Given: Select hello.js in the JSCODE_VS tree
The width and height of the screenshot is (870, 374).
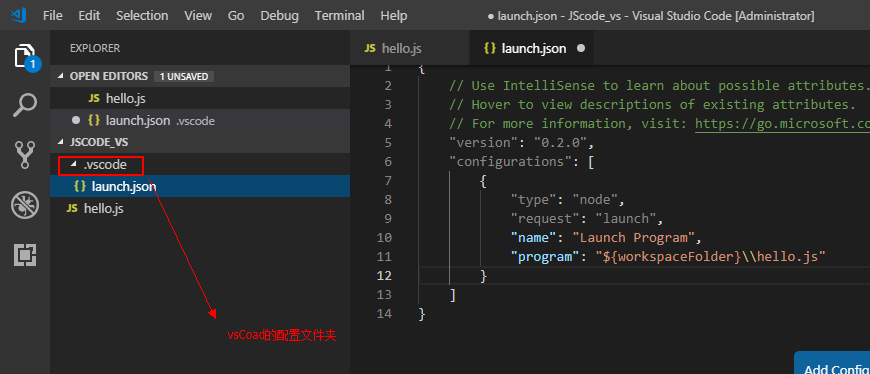Looking at the screenshot, I should (200, 209).
